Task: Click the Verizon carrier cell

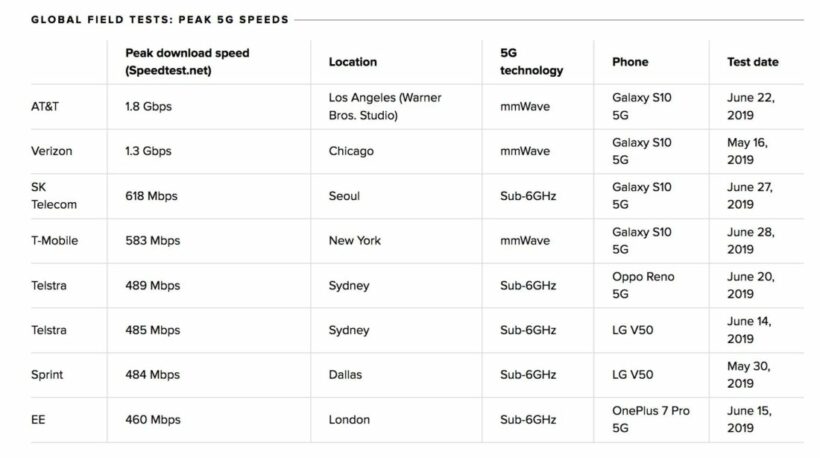Action: [52, 151]
